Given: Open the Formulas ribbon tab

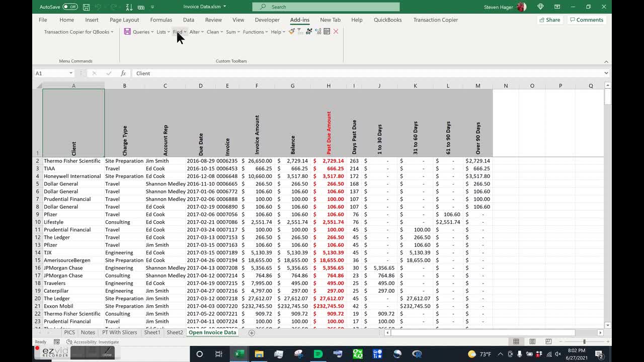Looking at the screenshot, I should pyautogui.click(x=161, y=20).
